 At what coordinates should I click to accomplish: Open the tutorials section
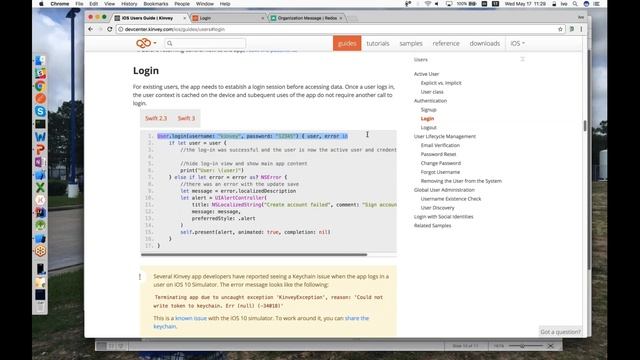pos(378,43)
